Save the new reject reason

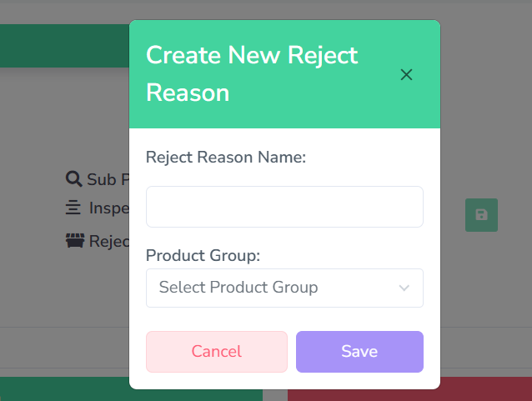(359, 351)
